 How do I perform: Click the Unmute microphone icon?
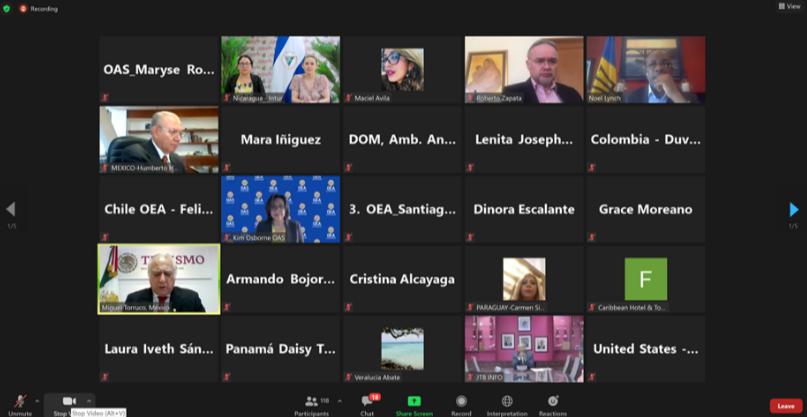click(x=20, y=401)
